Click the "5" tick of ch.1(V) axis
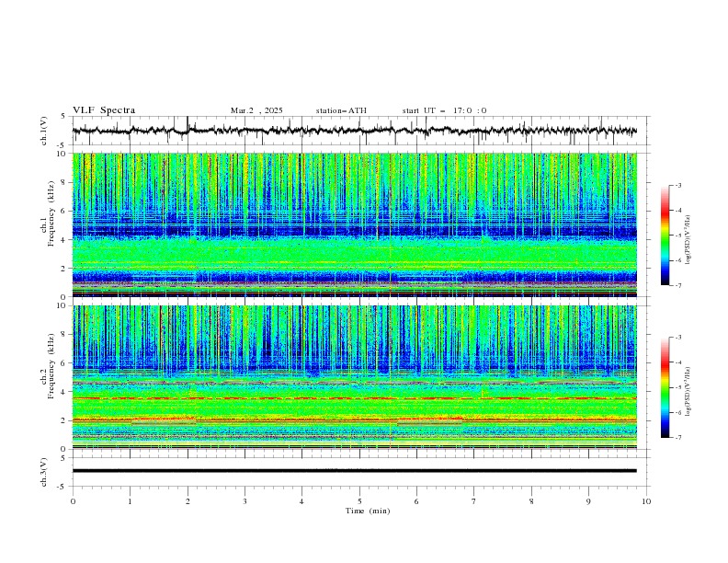 pos(63,117)
